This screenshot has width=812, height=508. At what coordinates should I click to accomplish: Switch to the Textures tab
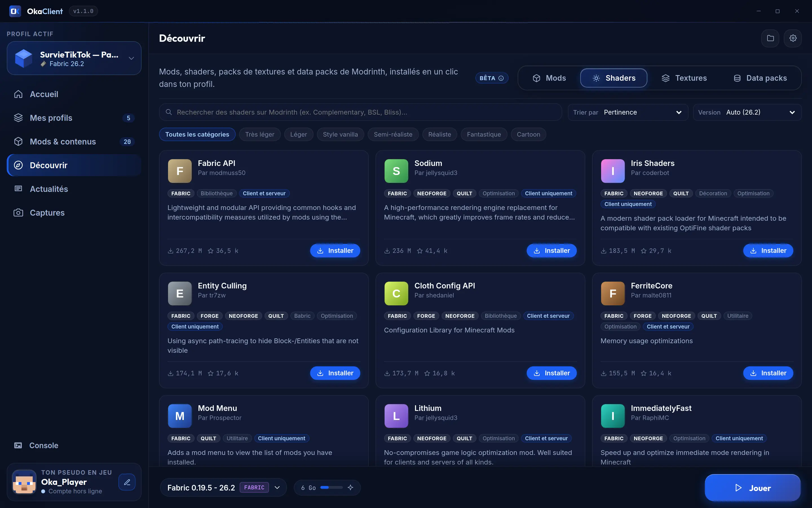684,78
